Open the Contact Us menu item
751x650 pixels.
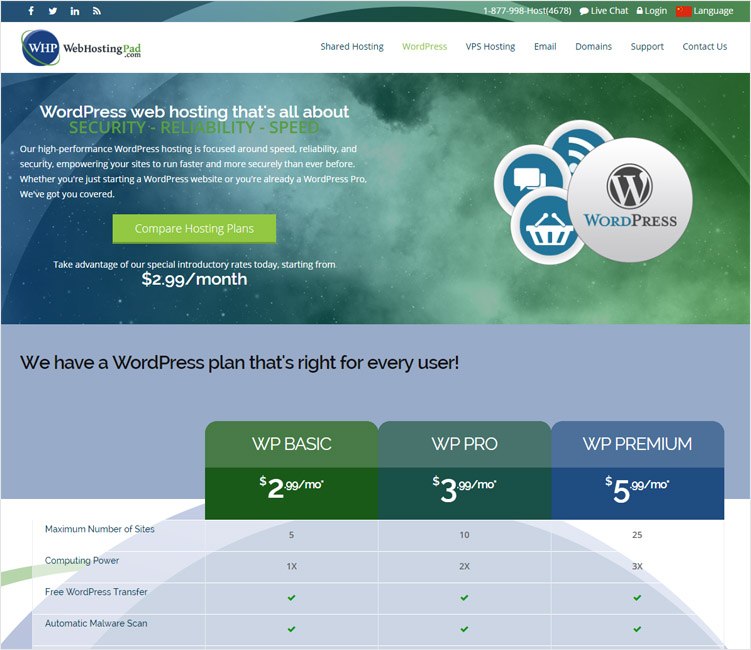click(705, 46)
